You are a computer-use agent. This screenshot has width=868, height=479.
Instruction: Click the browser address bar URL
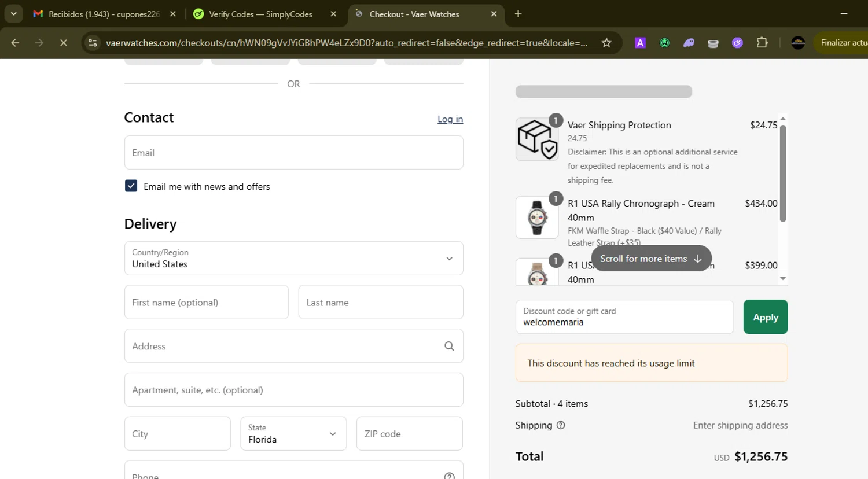(x=347, y=43)
